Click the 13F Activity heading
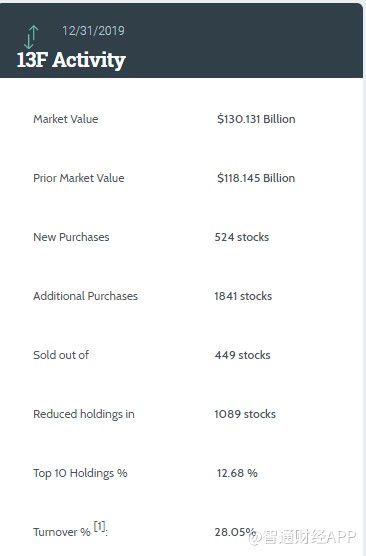The image size is (366, 556). tap(71, 60)
